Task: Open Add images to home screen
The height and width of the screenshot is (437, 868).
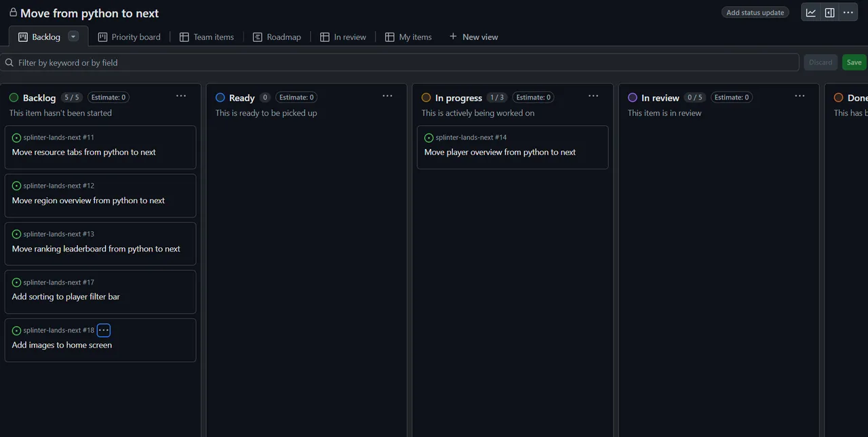Action: (62, 345)
